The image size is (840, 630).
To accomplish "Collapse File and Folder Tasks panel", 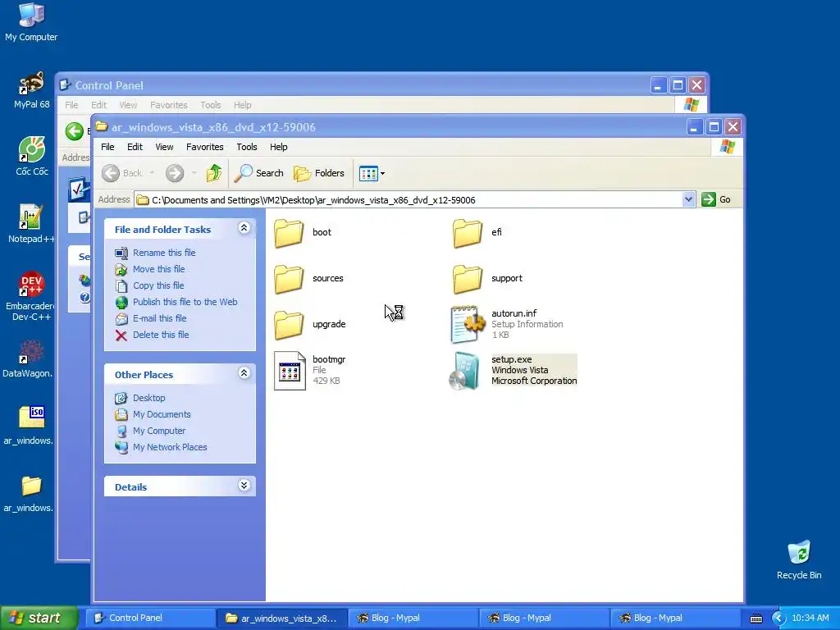I will click(x=244, y=228).
